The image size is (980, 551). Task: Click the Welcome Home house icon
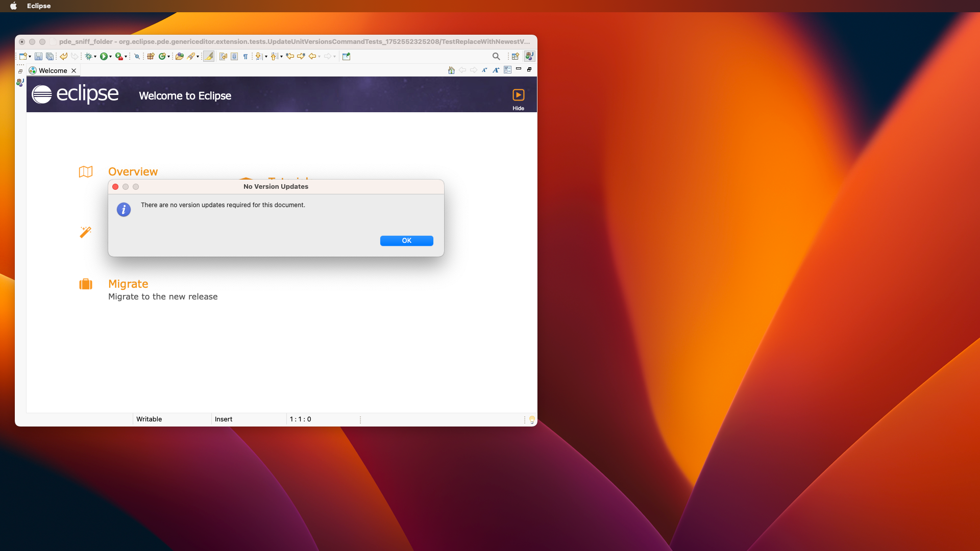pyautogui.click(x=451, y=70)
